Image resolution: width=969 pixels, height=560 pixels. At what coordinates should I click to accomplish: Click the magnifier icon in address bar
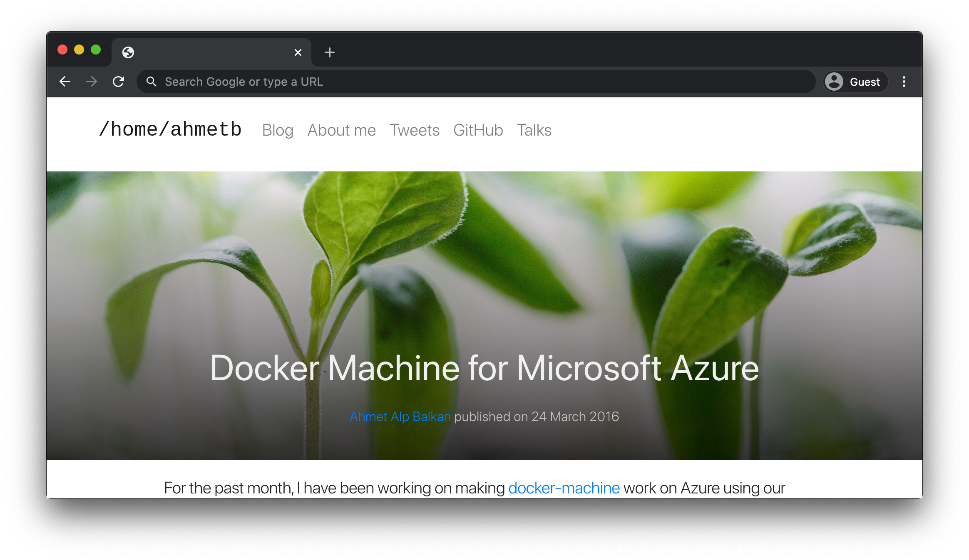[x=152, y=82]
